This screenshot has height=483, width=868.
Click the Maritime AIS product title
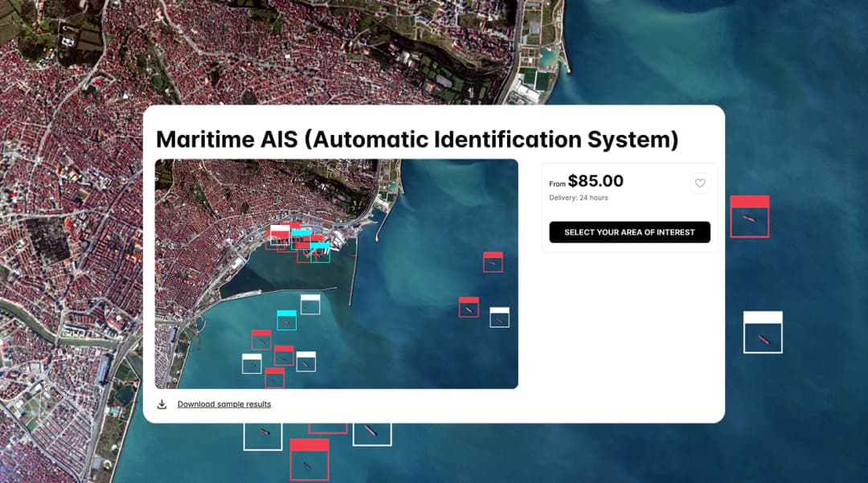[x=418, y=139]
